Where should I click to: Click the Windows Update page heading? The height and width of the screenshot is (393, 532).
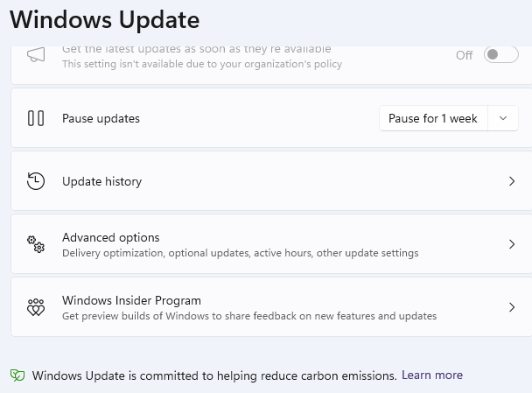pos(104,18)
